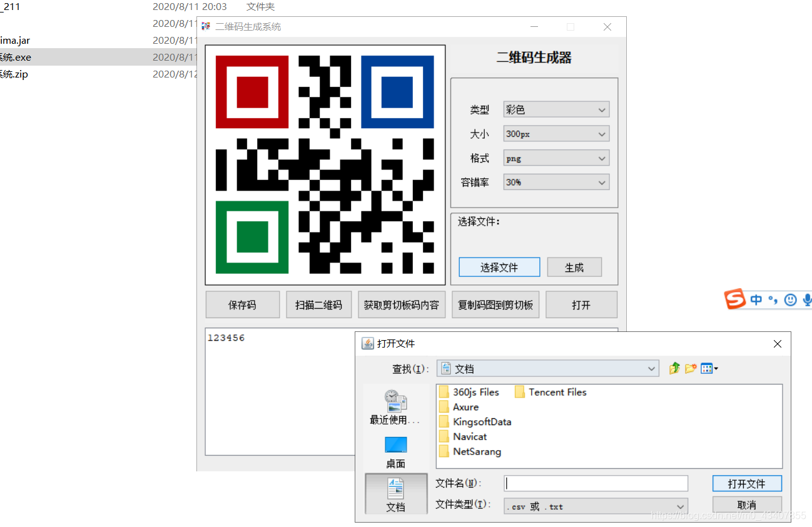
Task: Select the .zip file in Explorer list
Action: click(98, 74)
